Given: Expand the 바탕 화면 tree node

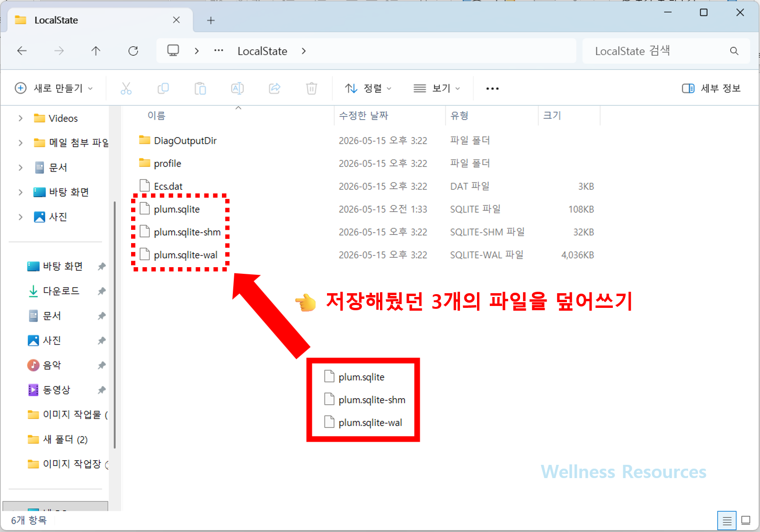Looking at the screenshot, I should point(20,192).
